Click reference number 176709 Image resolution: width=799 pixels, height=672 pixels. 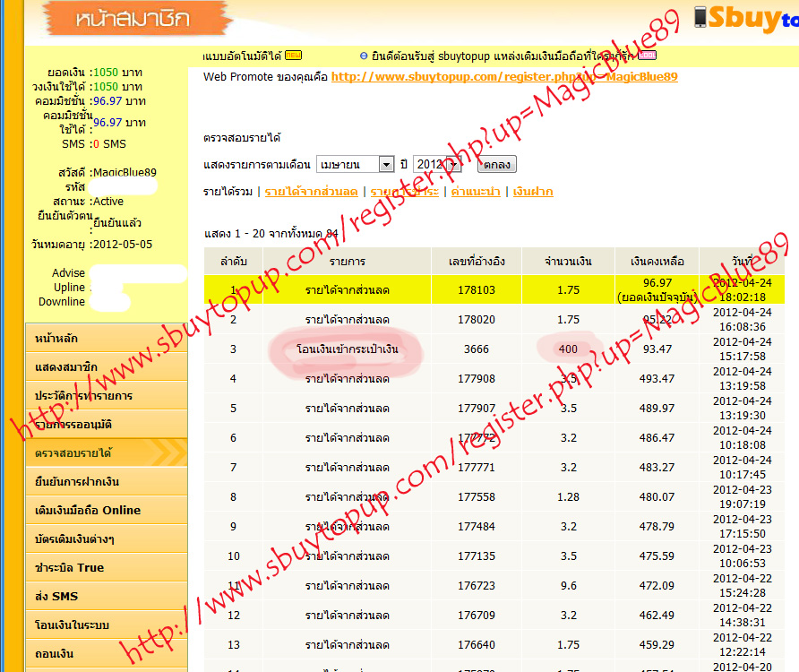click(477, 616)
